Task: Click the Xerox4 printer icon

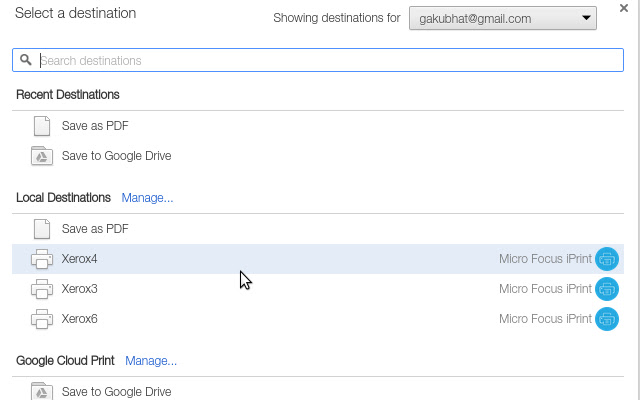Action: point(41,259)
